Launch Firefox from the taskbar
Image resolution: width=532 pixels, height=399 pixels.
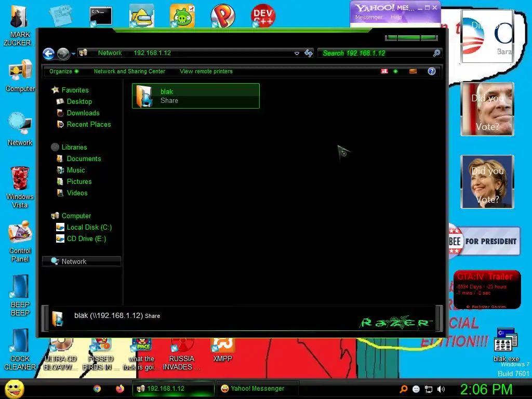pyautogui.click(x=120, y=389)
